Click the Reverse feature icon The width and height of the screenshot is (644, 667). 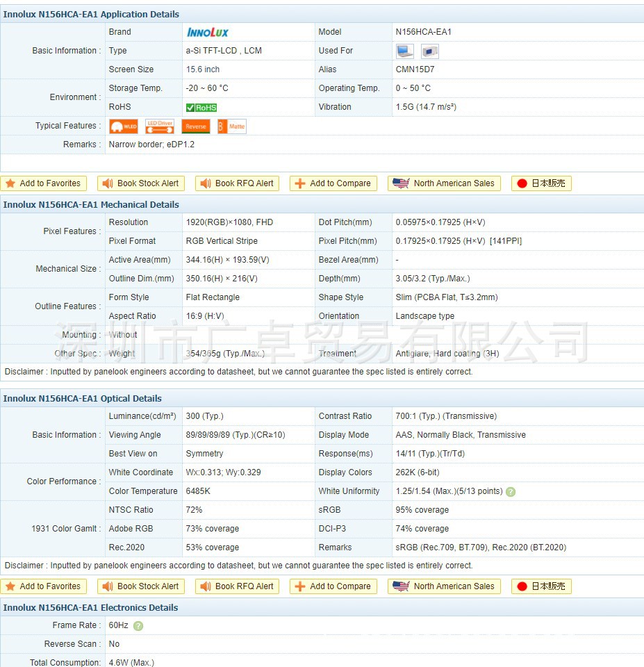(196, 126)
